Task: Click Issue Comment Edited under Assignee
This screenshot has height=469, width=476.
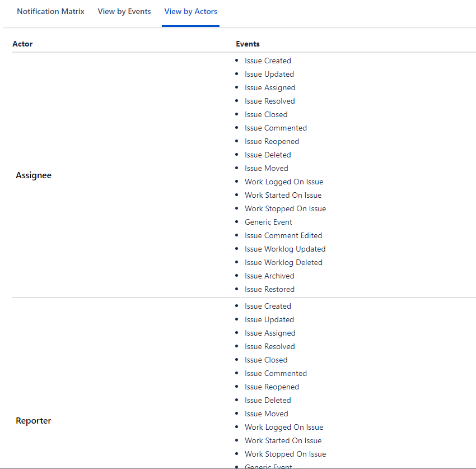Action: tap(283, 236)
